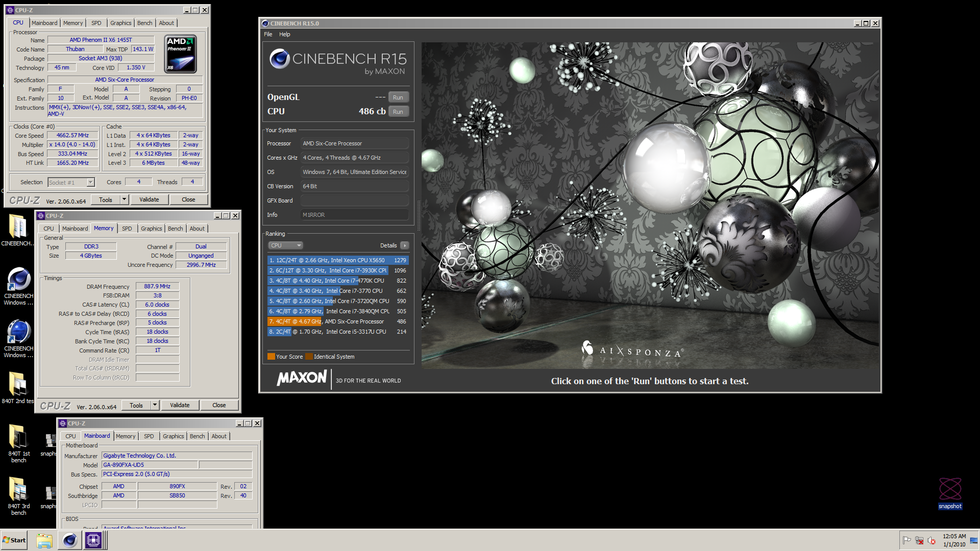Image resolution: width=980 pixels, height=551 pixels.
Task: Select the 840T 3rd bench folder icon
Action: [x=18, y=489]
